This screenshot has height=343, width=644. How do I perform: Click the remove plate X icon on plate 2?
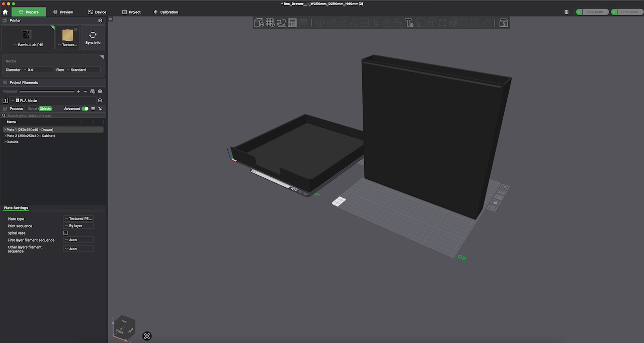coord(505,187)
